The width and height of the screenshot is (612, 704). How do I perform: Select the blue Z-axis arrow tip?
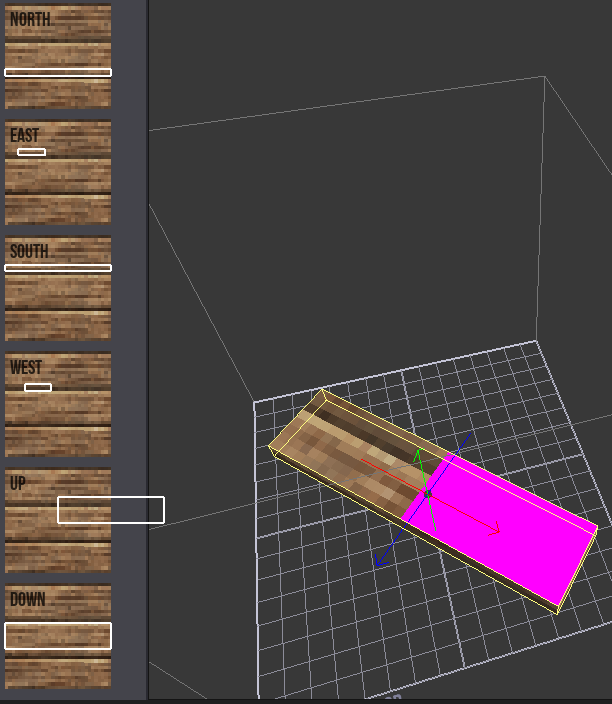point(379,564)
